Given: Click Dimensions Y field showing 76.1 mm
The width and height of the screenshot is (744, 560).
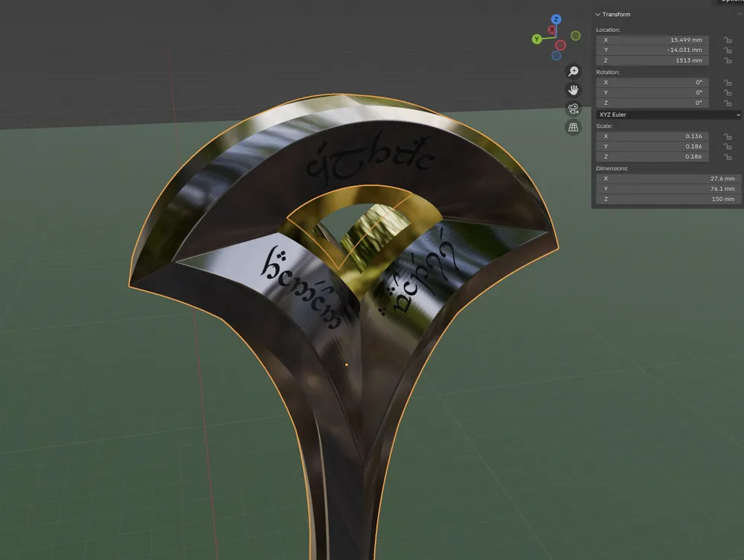Looking at the screenshot, I should (x=668, y=189).
